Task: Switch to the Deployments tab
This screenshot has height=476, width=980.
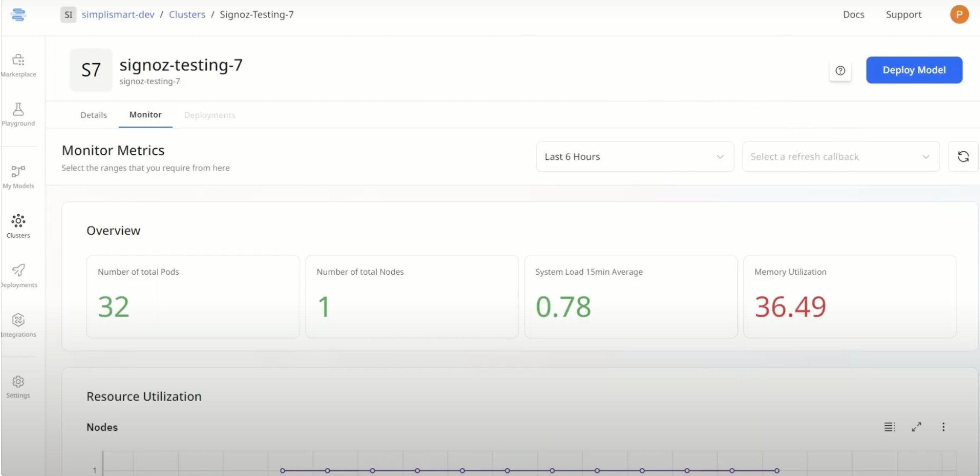Action: 209,115
